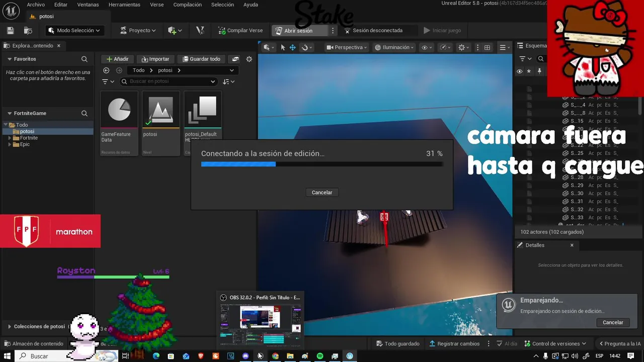Open the Herramientas menu
644x362 pixels.
[x=124, y=5]
